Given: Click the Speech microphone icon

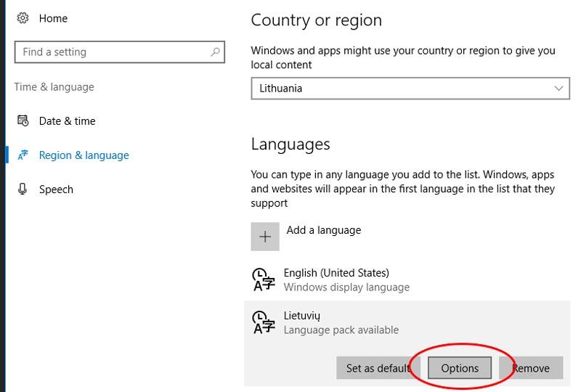Looking at the screenshot, I should coord(23,189).
